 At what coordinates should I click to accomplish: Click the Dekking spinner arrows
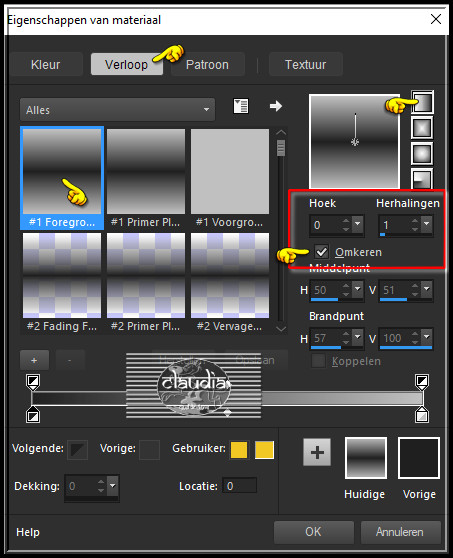coord(101,486)
